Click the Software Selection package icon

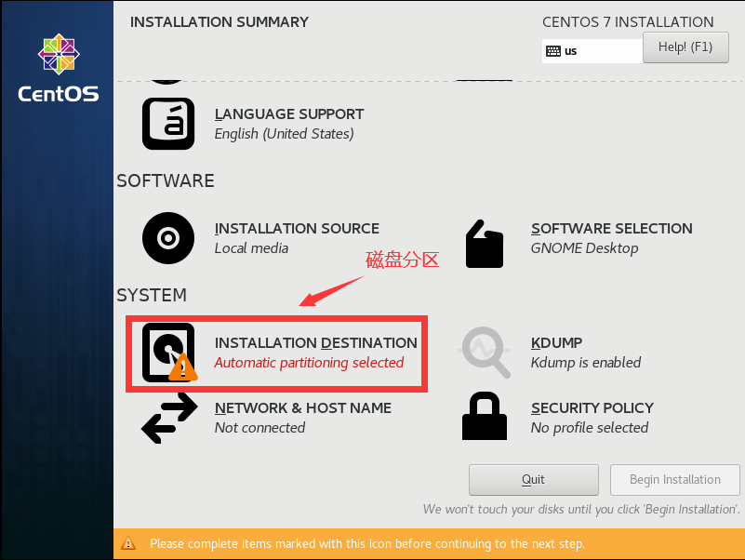(484, 243)
